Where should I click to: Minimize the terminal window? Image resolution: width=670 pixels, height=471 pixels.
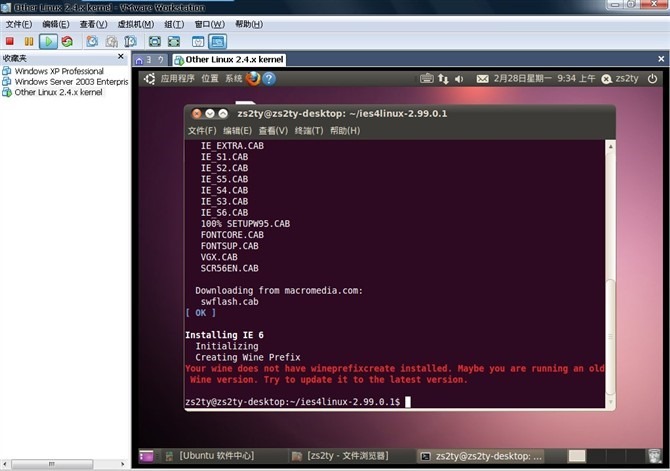210,113
